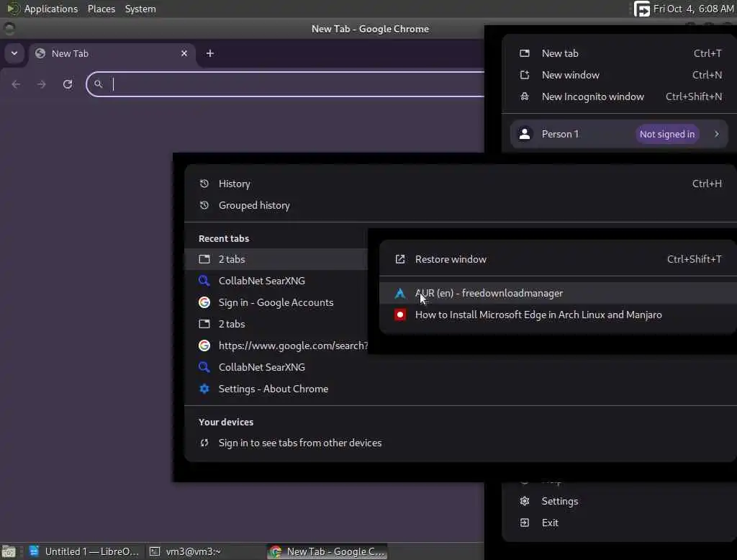Reopen the google.com/search recent tab
737x560 pixels.
point(276,346)
